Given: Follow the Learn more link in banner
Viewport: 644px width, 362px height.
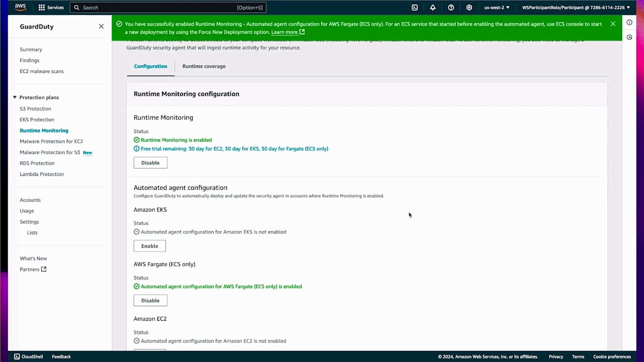Looking at the screenshot, I should pyautogui.click(x=284, y=32).
